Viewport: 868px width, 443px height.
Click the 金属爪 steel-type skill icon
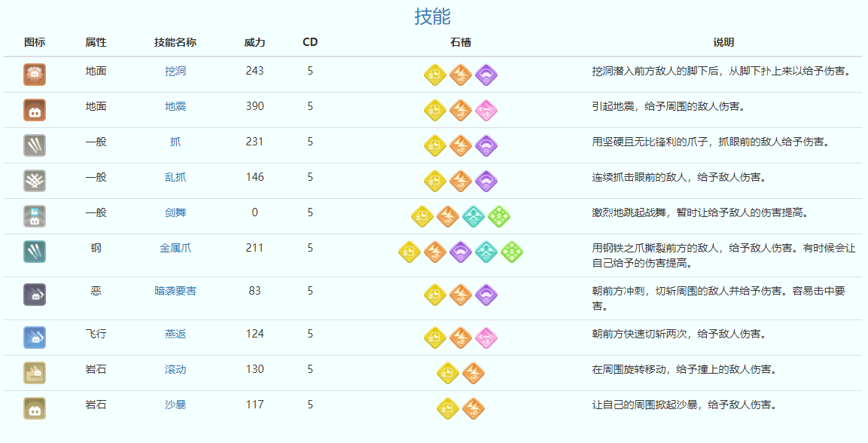(35, 252)
